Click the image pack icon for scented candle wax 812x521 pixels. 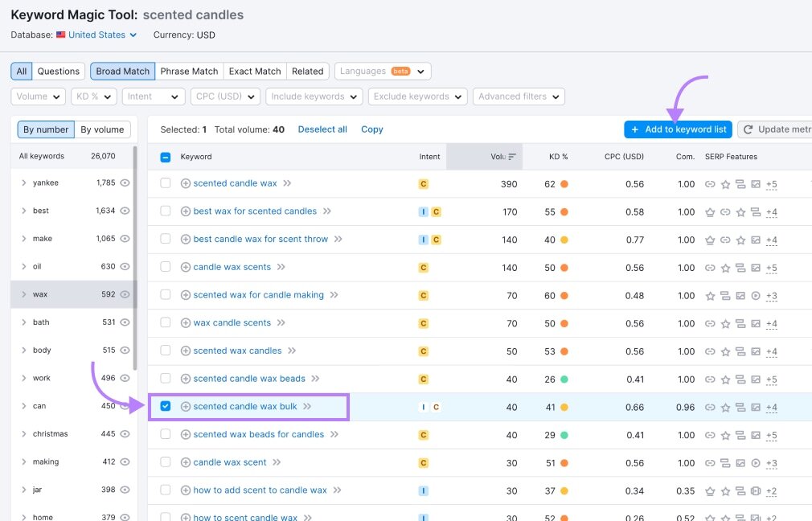(757, 184)
